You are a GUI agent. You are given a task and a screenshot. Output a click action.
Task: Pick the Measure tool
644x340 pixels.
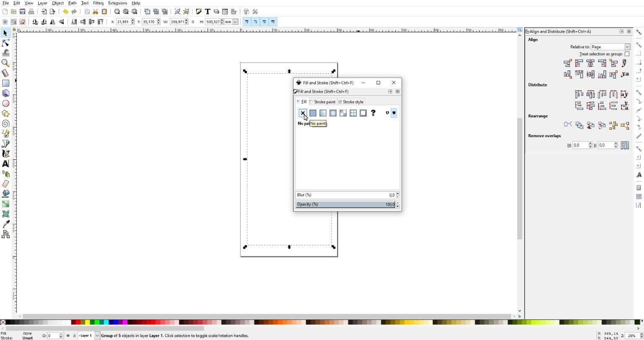pos(5,73)
